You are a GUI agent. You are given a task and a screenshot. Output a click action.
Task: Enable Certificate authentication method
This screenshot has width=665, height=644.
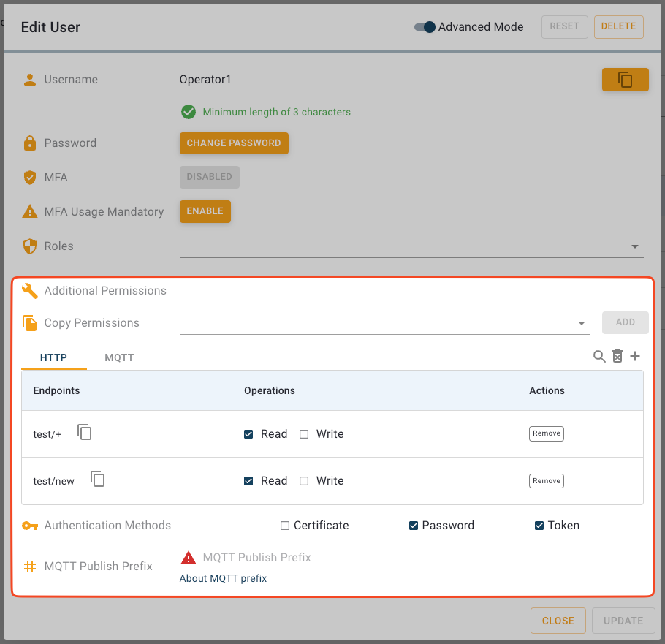tap(285, 526)
